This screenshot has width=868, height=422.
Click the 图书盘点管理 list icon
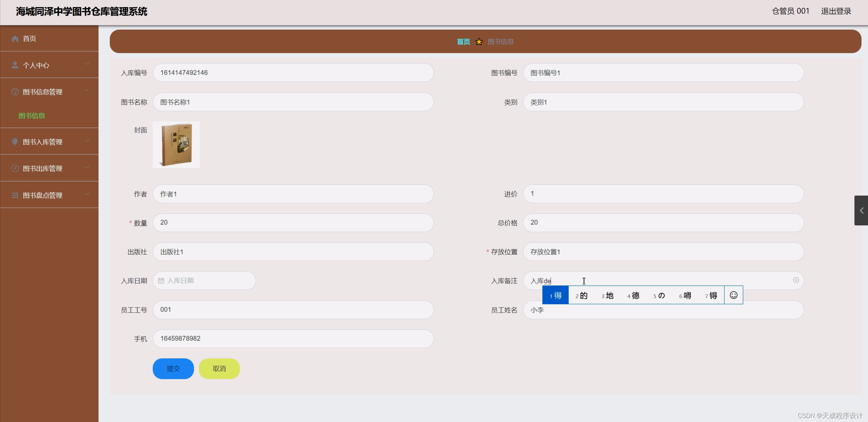pyautogui.click(x=15, y=195)
